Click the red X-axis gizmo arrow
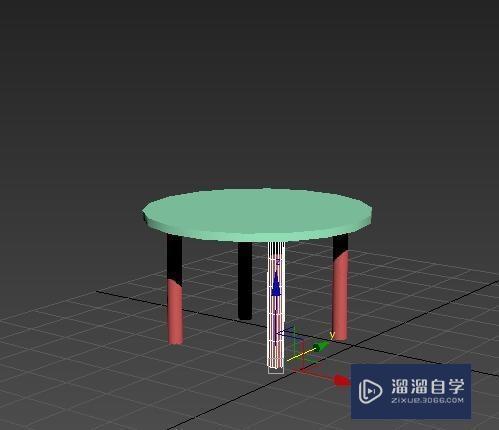This screenshot has height=430, width=499. pos(341,380)
